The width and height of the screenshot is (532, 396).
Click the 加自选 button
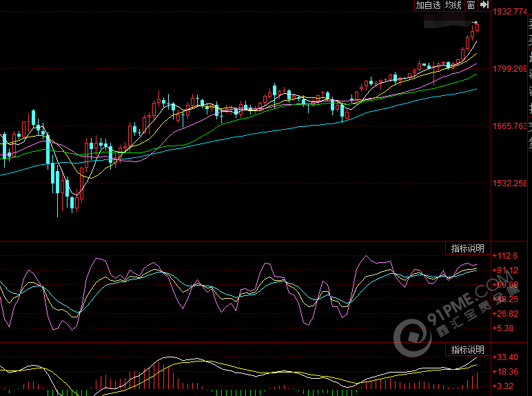coord(428,5)
